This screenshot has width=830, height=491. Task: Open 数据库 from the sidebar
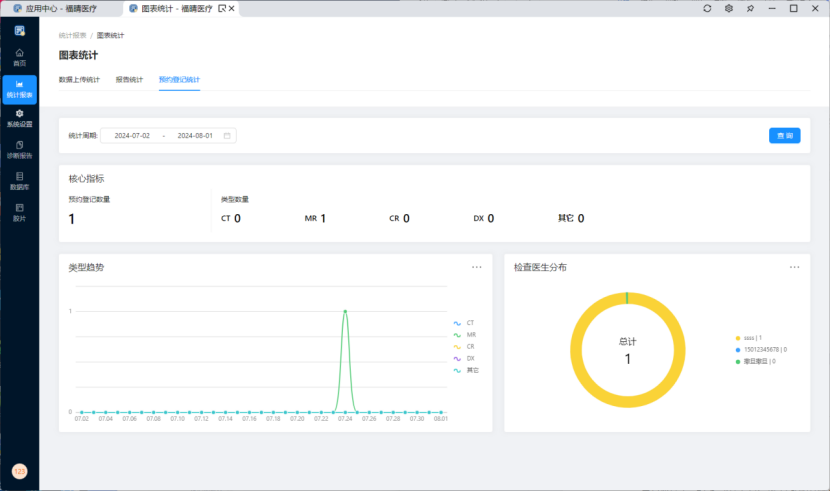[19, 180]
